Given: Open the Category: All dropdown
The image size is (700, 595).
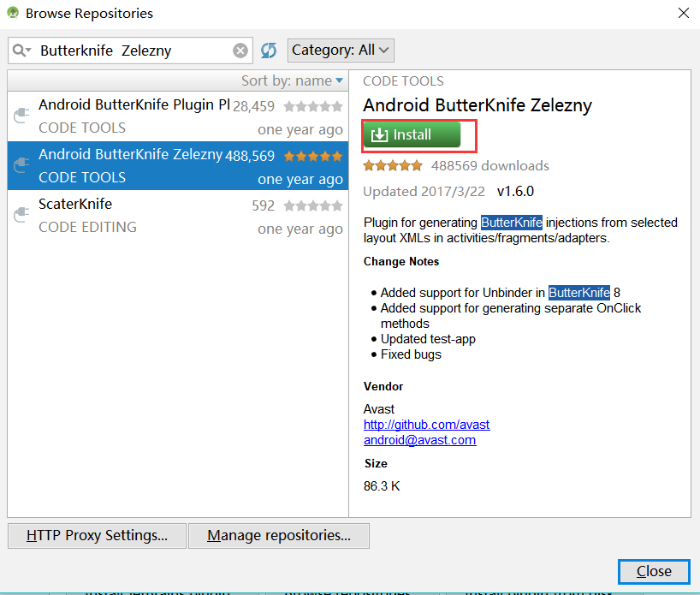Looking at the screenshot, I should (x=341, y=50).
